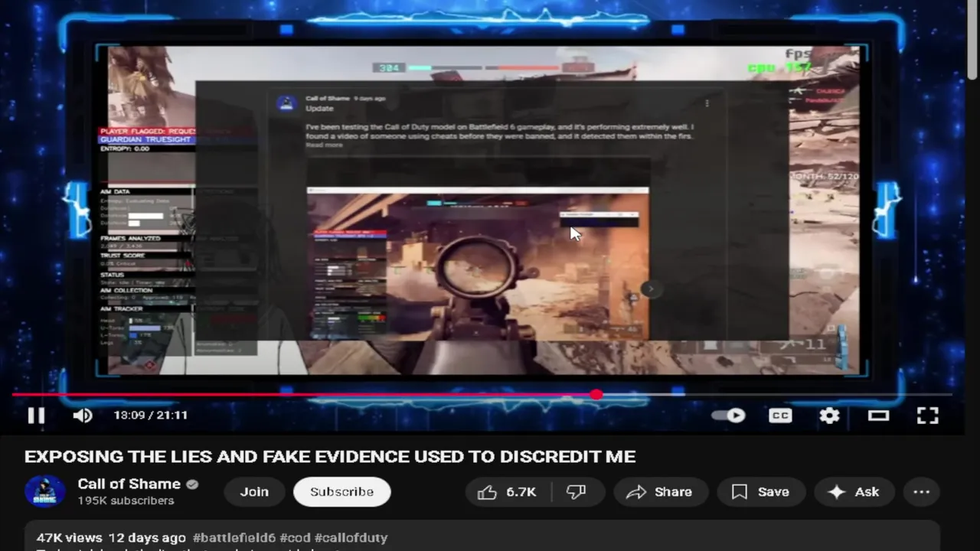Click the Join membership button
The image size is (980, 551).
click(254, 492)
